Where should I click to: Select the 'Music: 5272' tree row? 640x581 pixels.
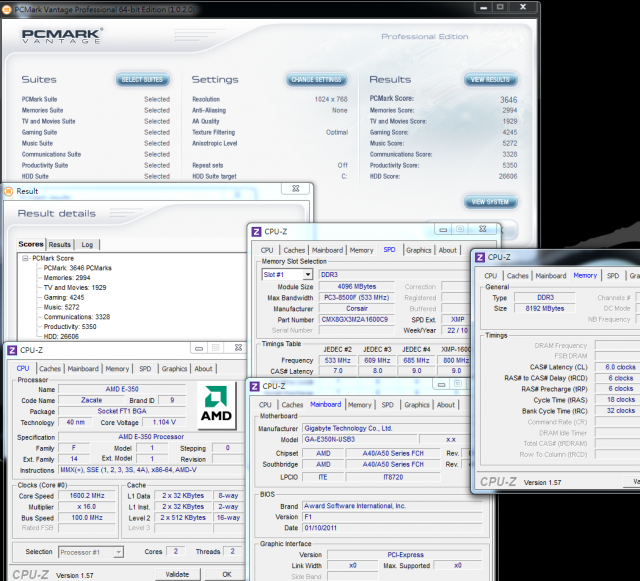tap(62, 307)
